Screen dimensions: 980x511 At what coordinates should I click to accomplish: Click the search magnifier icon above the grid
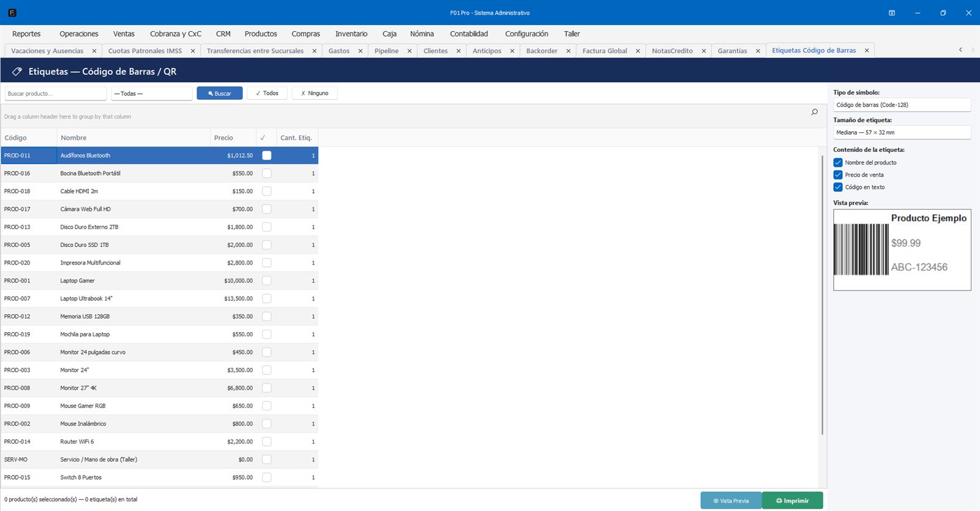click(x=814, y=112)
